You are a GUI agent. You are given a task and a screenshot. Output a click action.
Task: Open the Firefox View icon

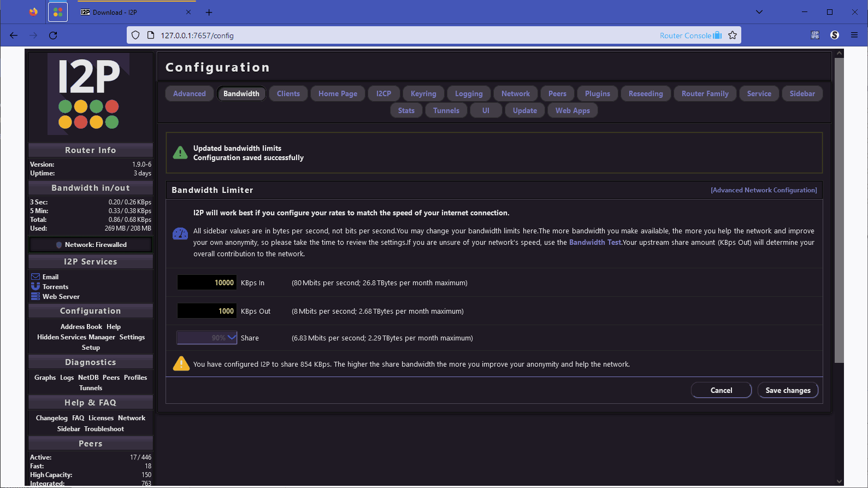33,12
